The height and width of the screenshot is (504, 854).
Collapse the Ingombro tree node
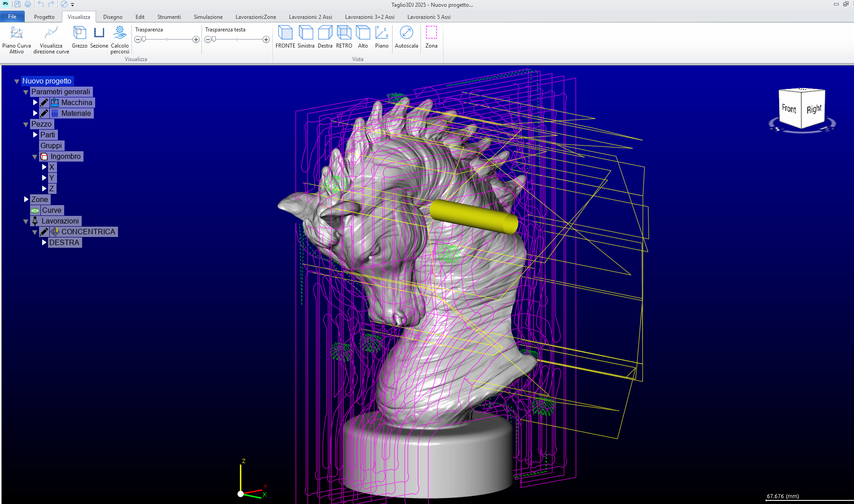point(35,157)
